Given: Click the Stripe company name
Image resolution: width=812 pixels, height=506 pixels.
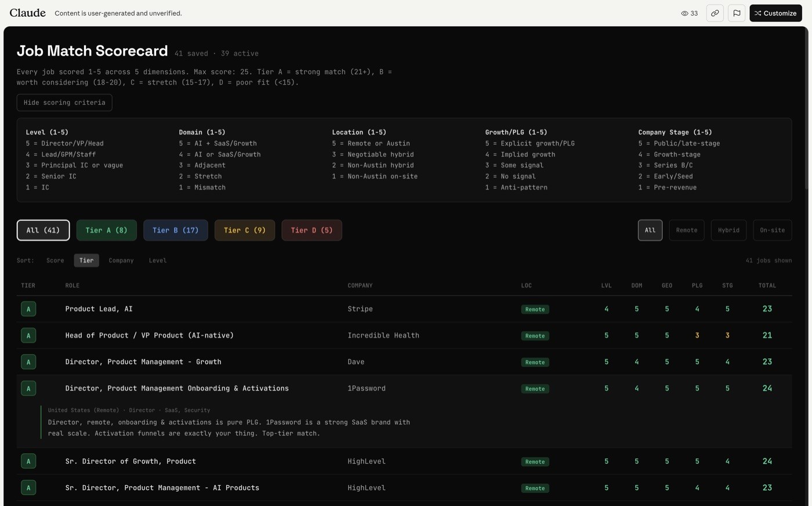Looking at the screenshot, I should coord(360,309).
